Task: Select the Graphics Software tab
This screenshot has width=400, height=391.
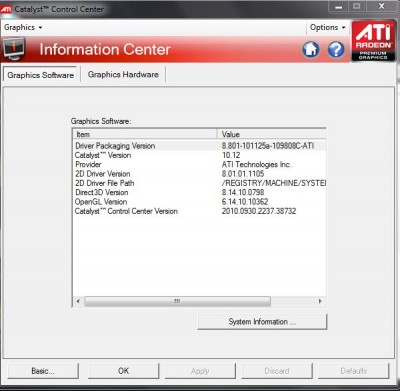Action: coord(41,75)
